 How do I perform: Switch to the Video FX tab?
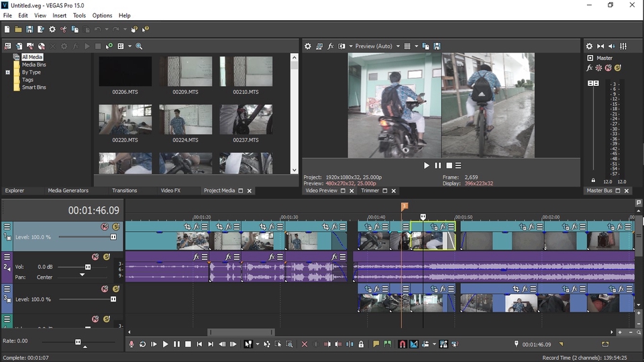click(170, 191)
